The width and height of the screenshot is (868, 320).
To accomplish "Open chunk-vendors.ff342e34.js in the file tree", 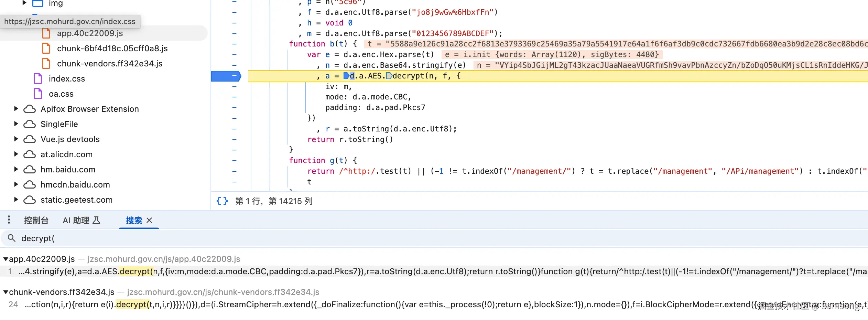I will click(x=110, y=64).
